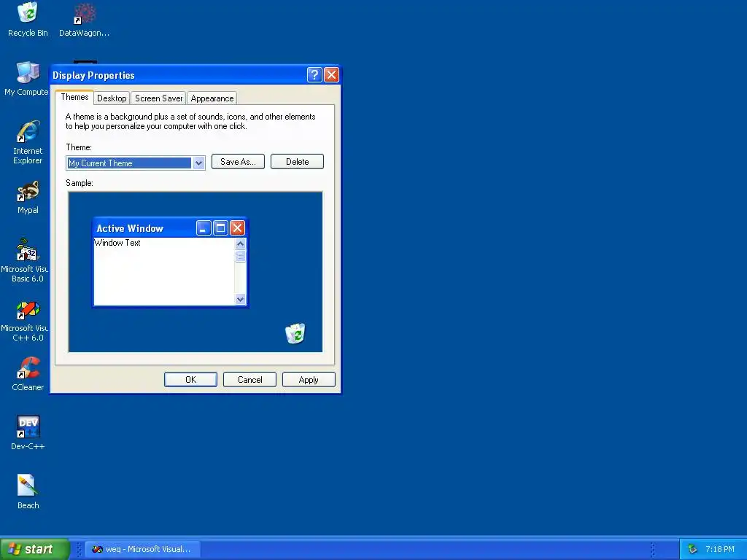Select the DataWagon desktop shortcut

click(85, 19)
